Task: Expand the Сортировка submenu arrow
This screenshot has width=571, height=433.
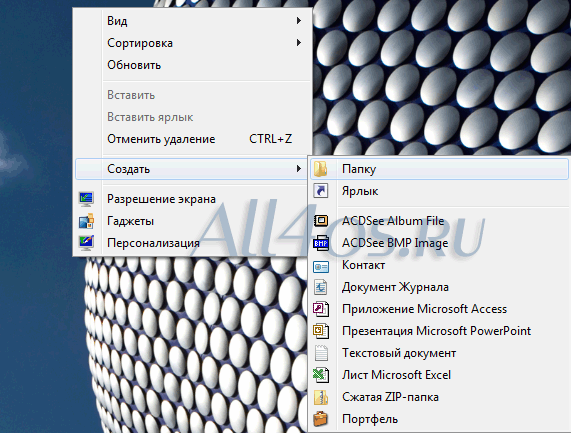Action: pyautogui.click(x=299, y=43)
